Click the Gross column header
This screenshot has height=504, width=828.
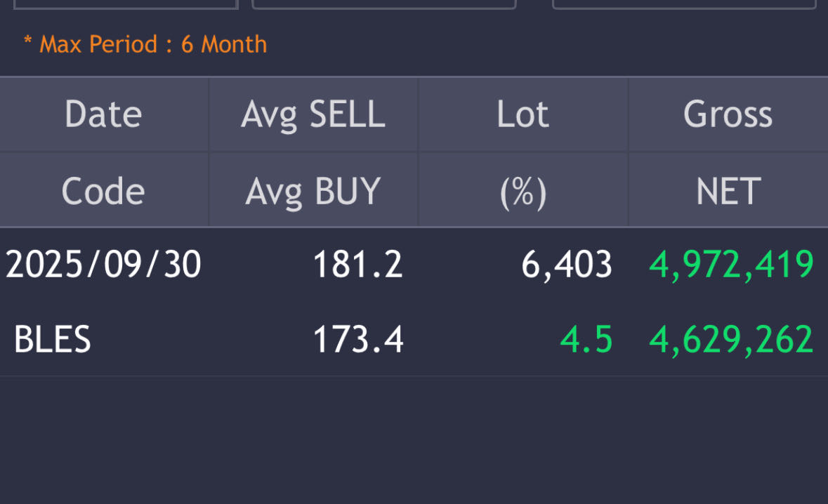[728, 114]
